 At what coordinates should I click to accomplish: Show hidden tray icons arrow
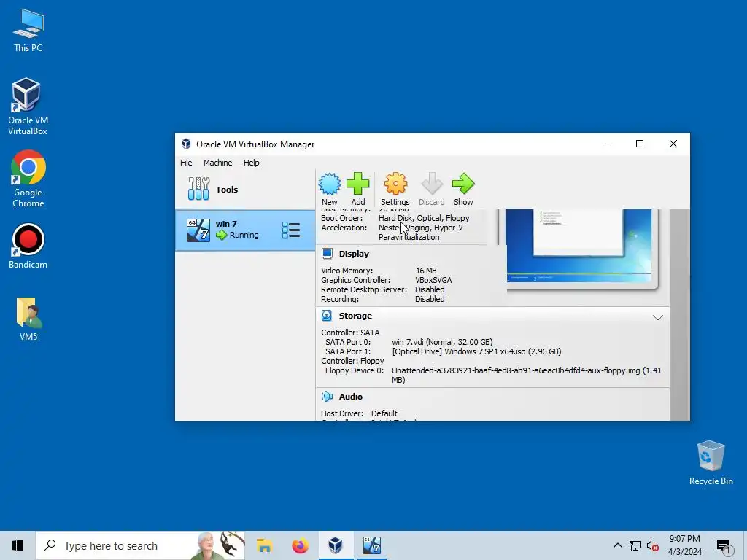(617, 545)
